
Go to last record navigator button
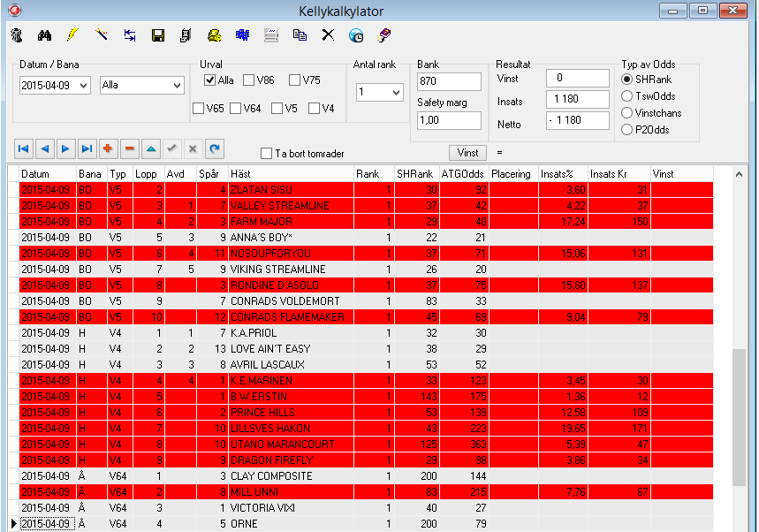87,149
